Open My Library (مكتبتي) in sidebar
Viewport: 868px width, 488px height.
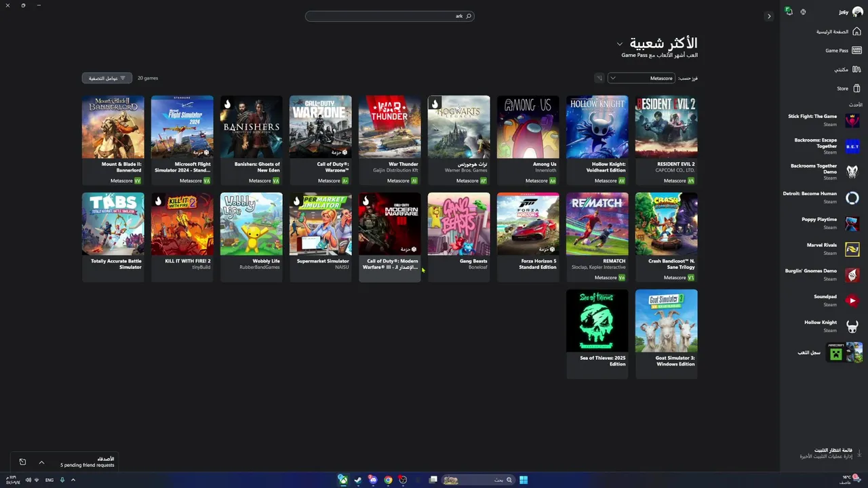coord(847,69)
